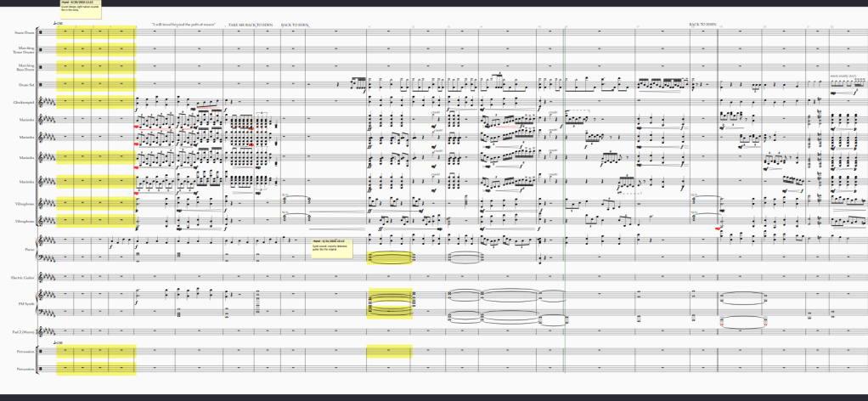Image resolution: width=868 pixels, height=401 pixels.
Task: Select the Marching Tenor Drums staff label
Action: 24,50
